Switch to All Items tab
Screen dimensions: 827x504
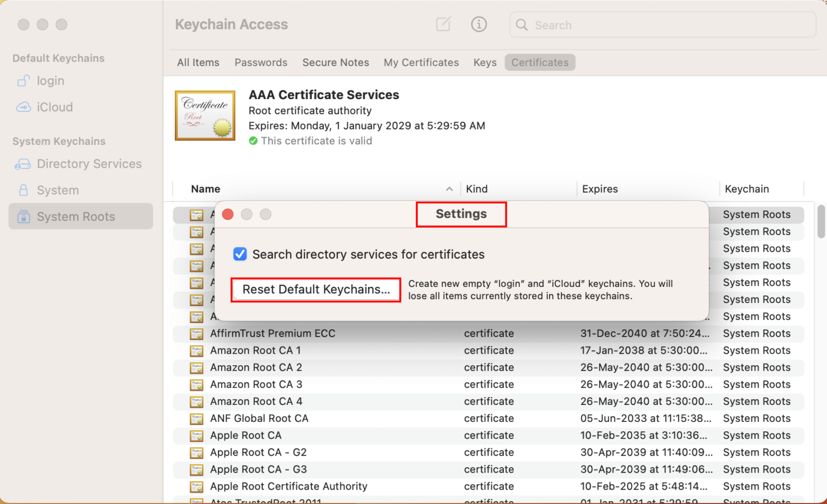click(x=198, y=63)
